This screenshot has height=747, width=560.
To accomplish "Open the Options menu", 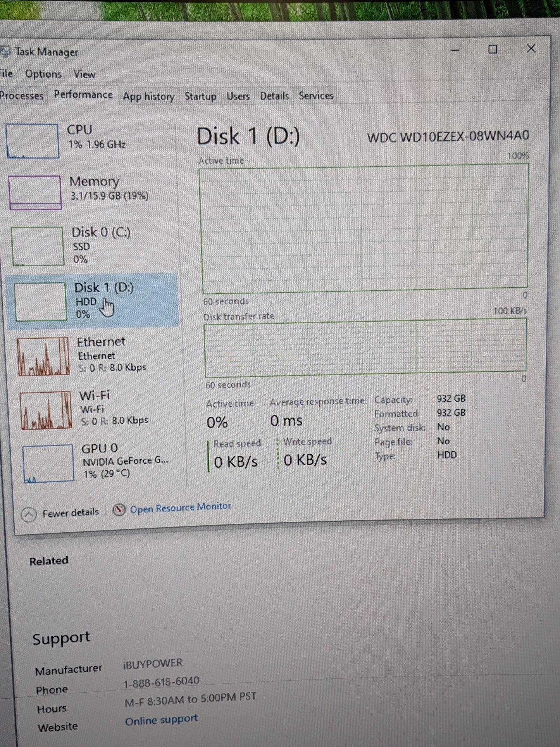I will (x=43, y=74).
